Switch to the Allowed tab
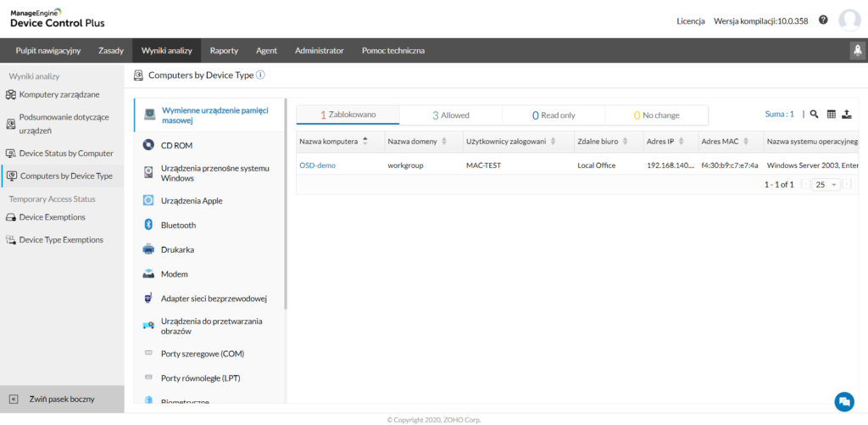The height and width of the screenshot is (425, 868). 450,115
